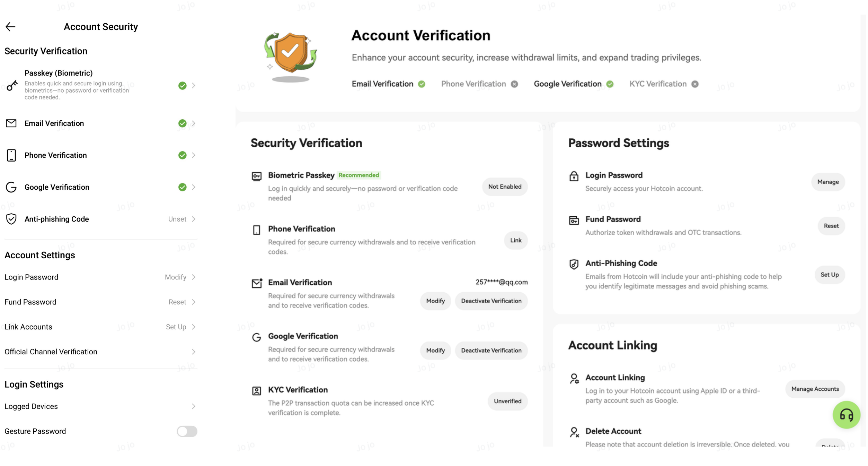Expand the Logged Devices chevron

[193, 406]
